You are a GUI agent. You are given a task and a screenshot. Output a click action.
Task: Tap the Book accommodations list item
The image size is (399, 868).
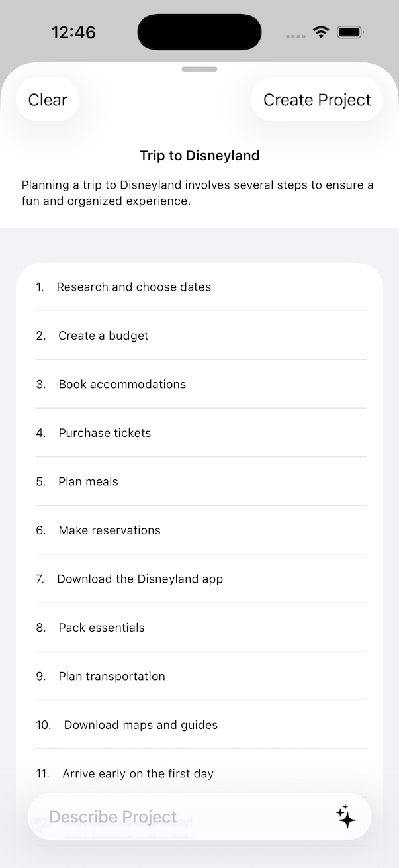pos(122,384)
